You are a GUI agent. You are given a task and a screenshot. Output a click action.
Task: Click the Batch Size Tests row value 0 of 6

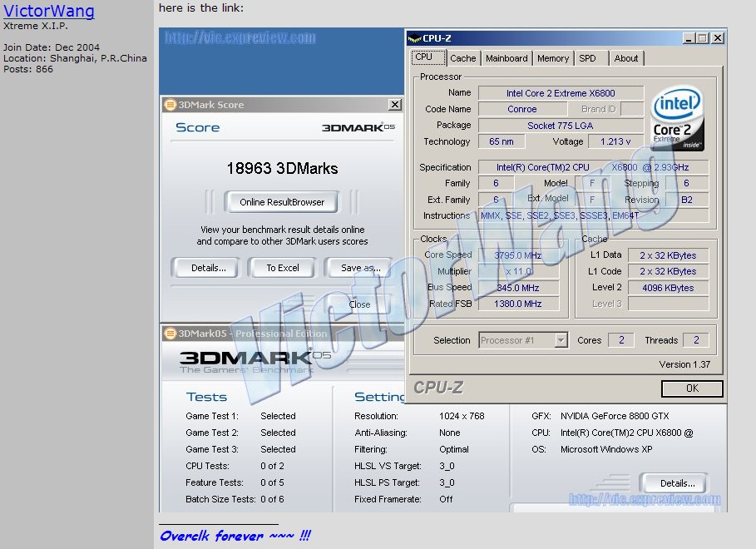[x=273, y=499]
